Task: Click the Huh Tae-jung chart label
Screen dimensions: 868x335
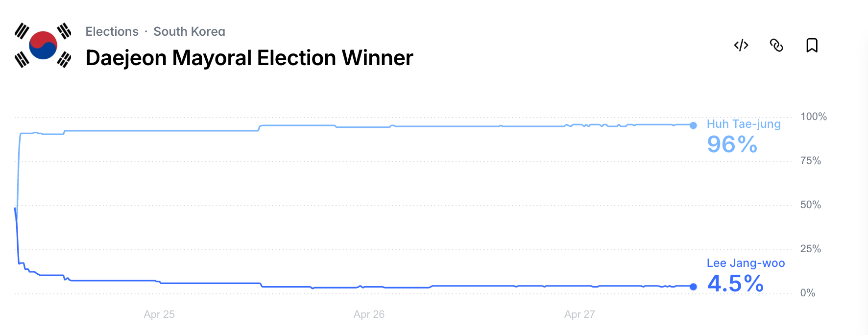Action: [x=743, y=124]
